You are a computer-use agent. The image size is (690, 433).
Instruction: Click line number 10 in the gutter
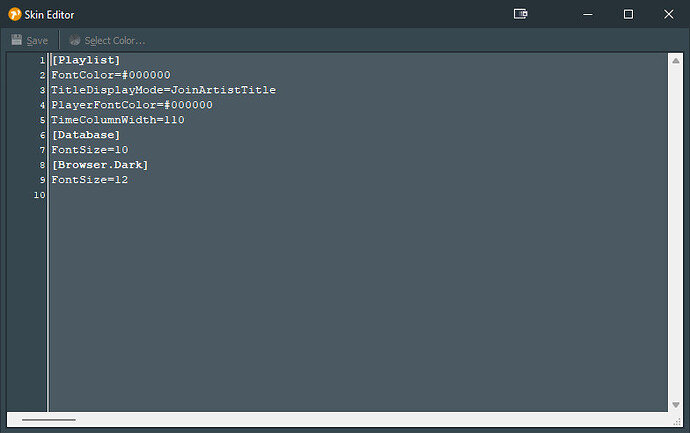point(40,195)
